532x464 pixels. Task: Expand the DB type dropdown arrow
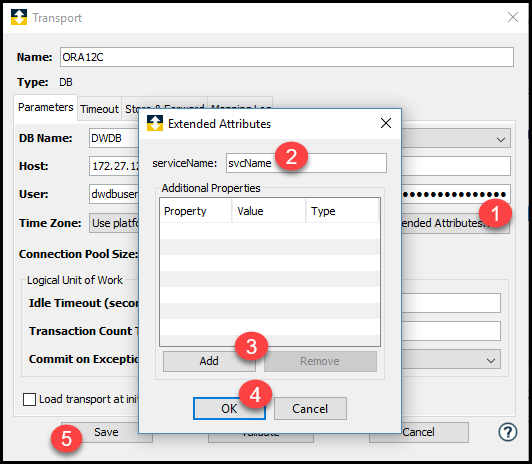[x=501, y=139]
